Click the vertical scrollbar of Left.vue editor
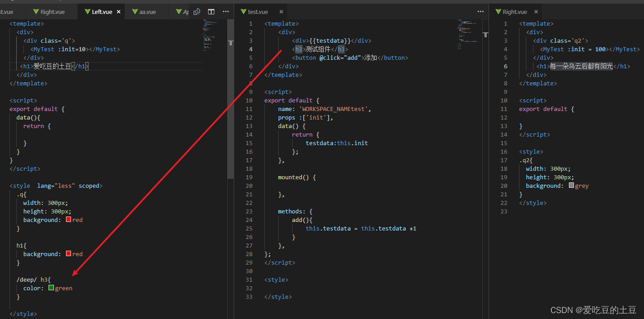This screenshot has height=319, width=644. [231, 99]
